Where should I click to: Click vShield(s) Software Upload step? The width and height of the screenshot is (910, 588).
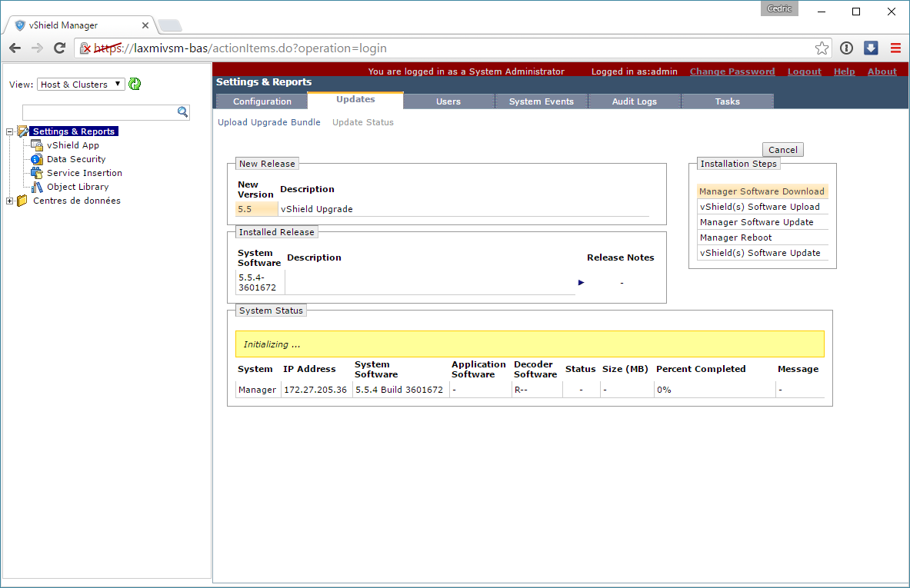pos(762,207)
